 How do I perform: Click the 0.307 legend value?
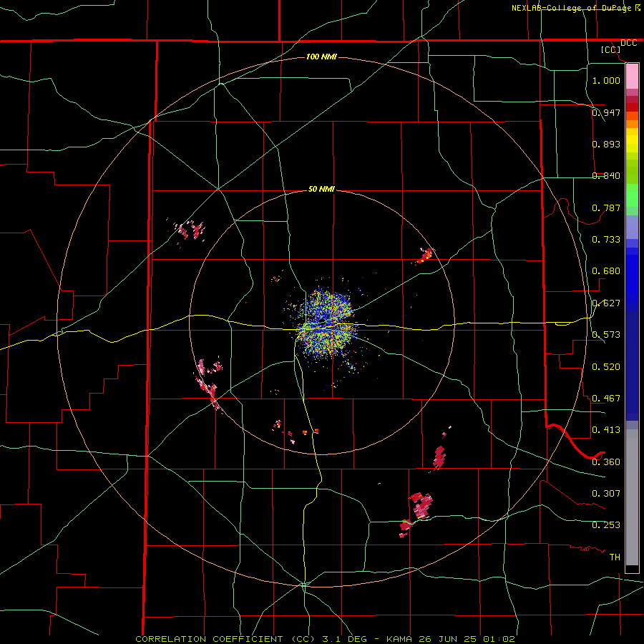(606, 493)
